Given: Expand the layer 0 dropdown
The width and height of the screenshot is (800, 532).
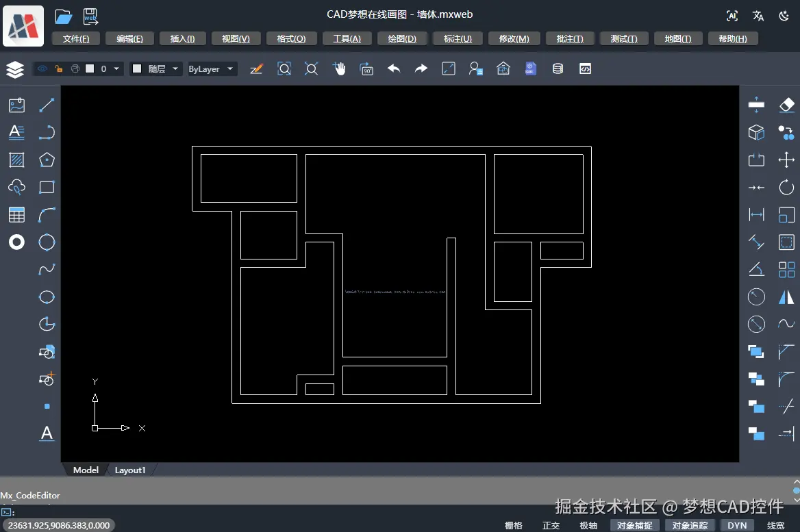Looking at the screenshot, I should tap(116, 68).
